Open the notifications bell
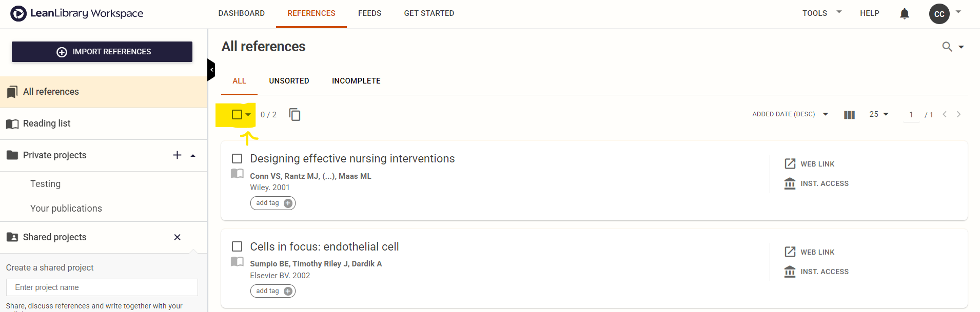 pyautogui.click(x=904, y=14)
